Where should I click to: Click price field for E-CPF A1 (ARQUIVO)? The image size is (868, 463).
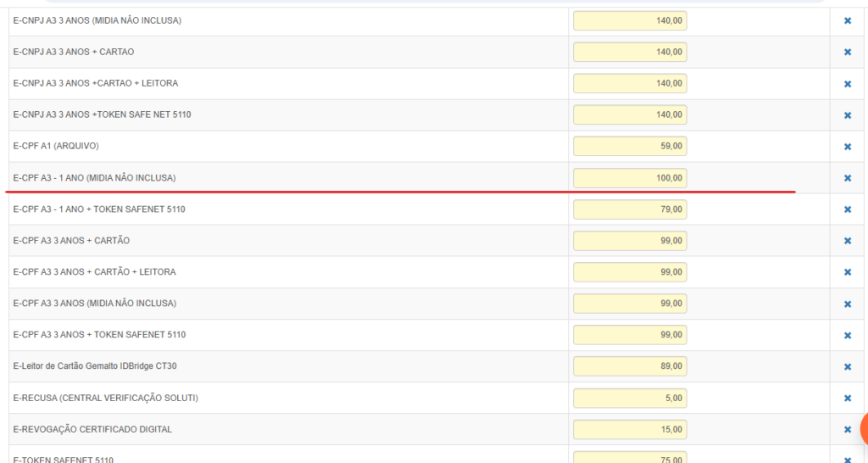[x=629, y=146]
